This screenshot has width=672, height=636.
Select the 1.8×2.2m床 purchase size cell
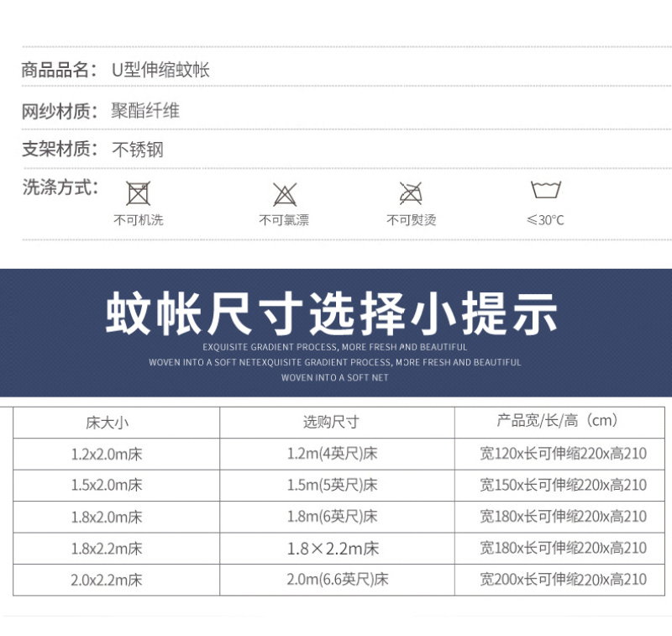pos(333,548)
